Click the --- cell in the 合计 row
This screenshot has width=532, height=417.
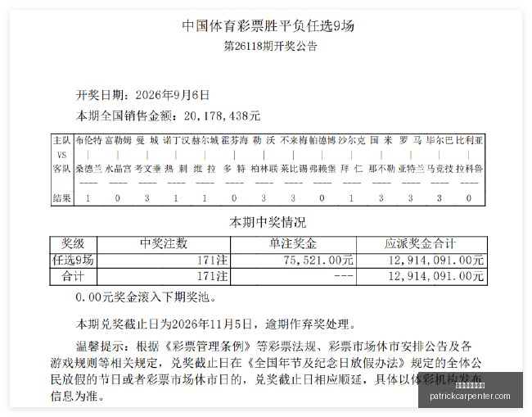coord(344,276)
